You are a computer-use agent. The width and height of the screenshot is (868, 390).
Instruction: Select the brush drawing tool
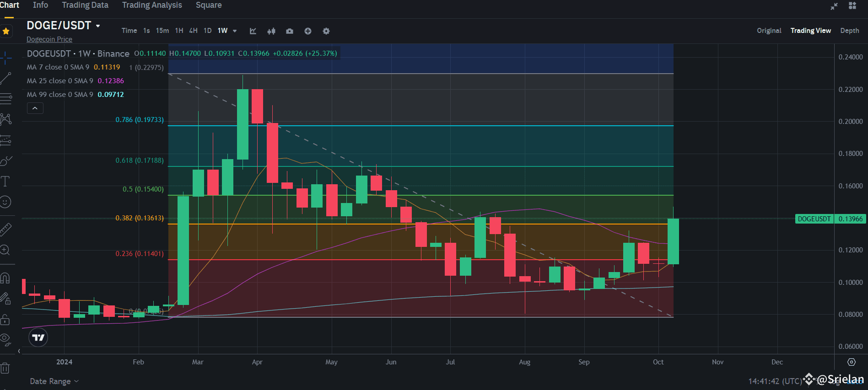[x=6, y=161]
